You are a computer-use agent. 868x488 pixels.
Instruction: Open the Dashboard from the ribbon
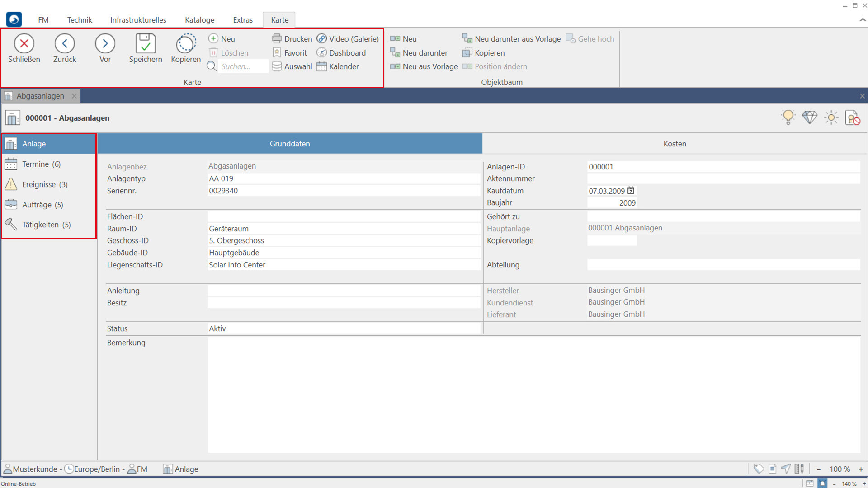click(341, 53)
